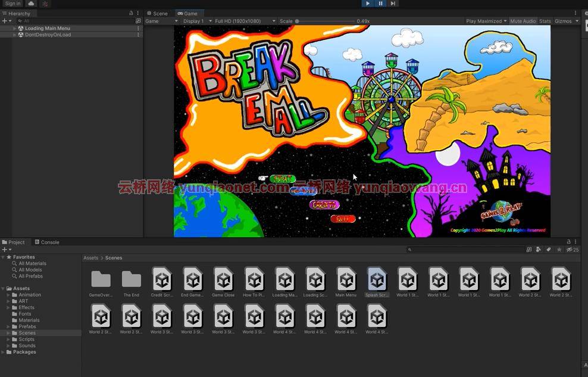Select All Models in Favorites
588x377 pixels.
[30, 270]
